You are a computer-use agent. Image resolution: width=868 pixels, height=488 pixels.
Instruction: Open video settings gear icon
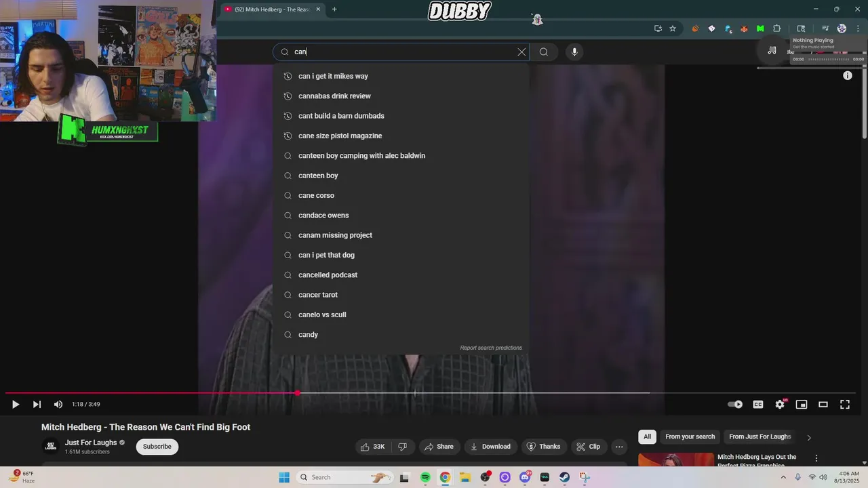click(780, 405)
